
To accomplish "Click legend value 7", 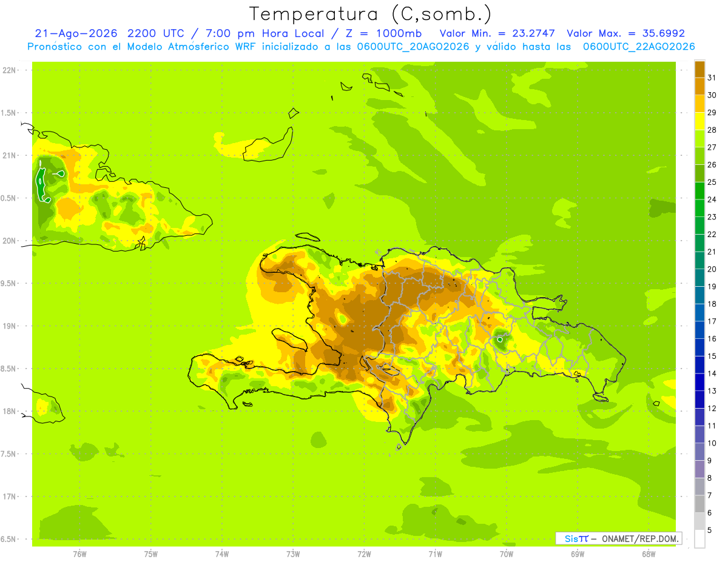I will click(x=710, y=495).
